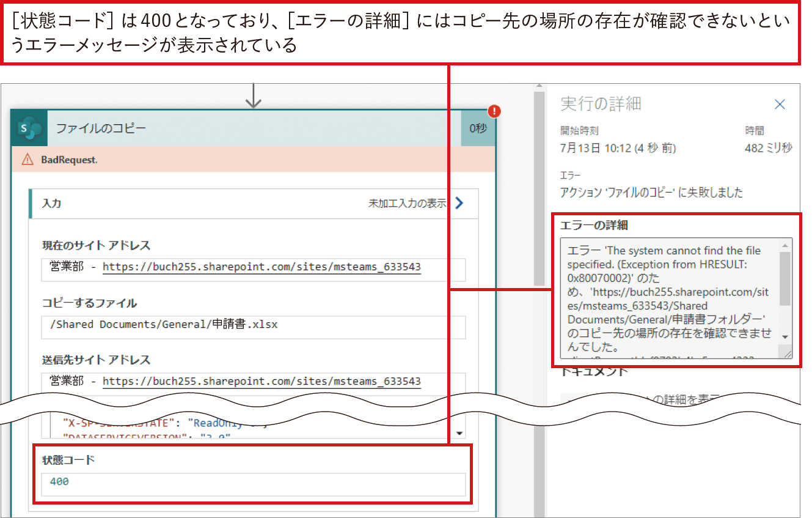Click the error details scrollbar thumb
812x518 pixels.
coord(785,278)
